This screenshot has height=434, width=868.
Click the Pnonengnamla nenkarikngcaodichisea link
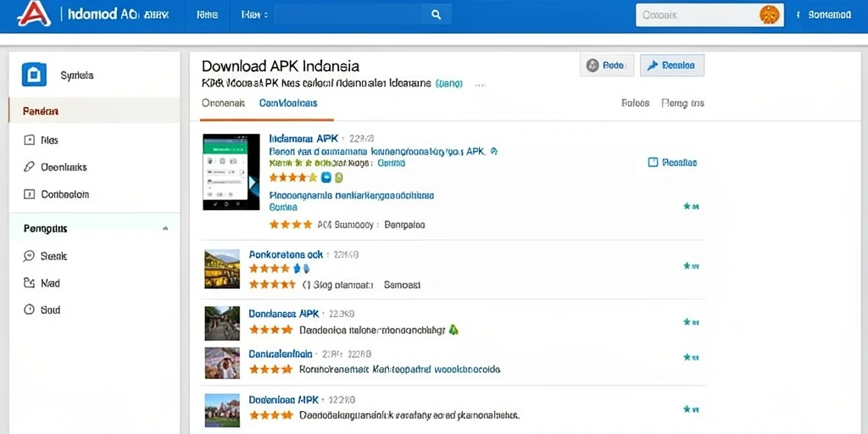tap(351, 196)
